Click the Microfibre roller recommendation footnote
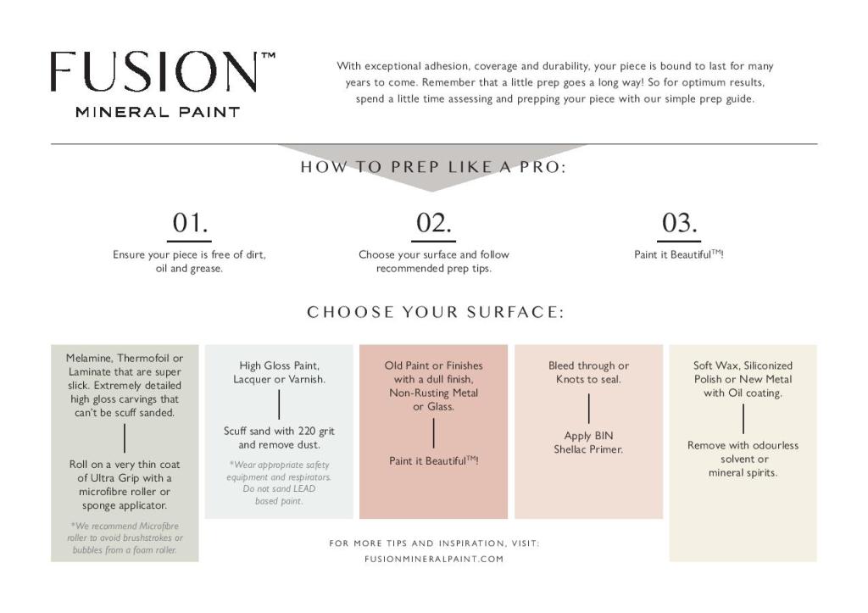Screen dimensions: 868x613 click(x=125, y=538)
